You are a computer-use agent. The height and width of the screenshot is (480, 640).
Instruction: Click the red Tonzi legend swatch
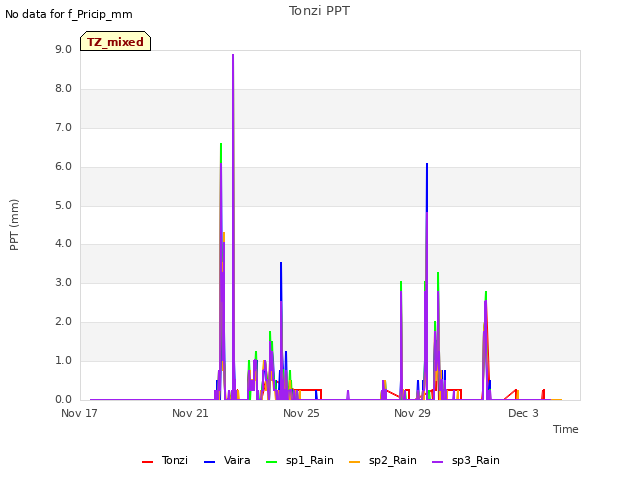tap(147, 462)
